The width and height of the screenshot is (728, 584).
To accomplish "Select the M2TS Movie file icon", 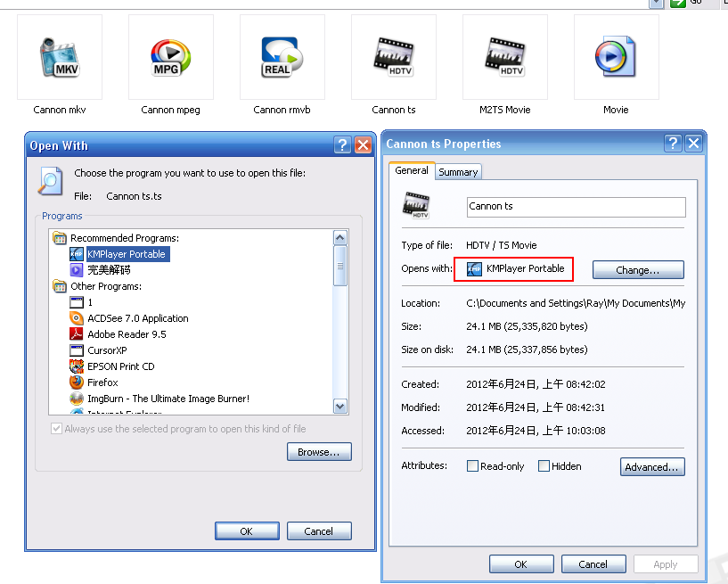I will tap(505, 57).
